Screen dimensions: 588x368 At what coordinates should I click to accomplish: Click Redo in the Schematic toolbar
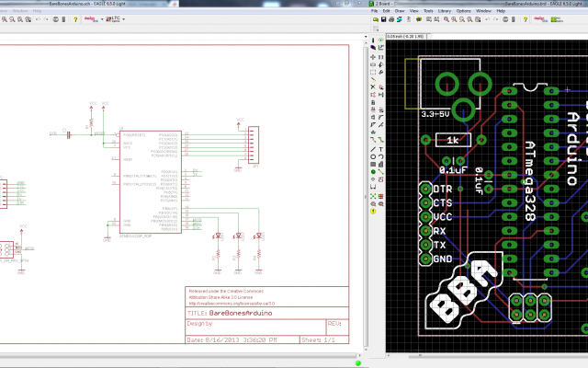click(x=46, y=19)
